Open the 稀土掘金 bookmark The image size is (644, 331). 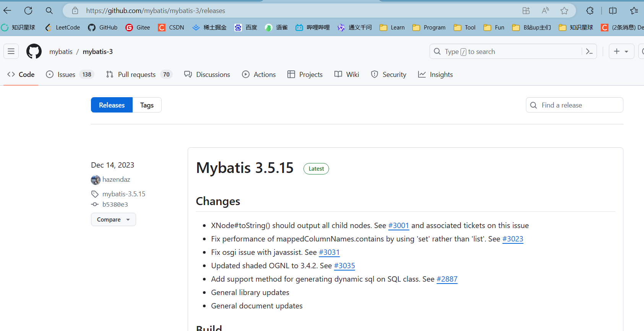point(209,28)
